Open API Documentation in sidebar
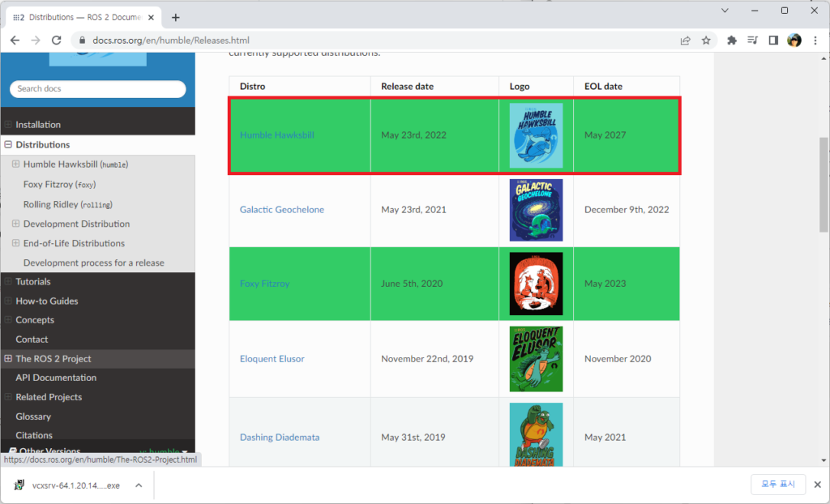The height and width of the screenshot is (504, 830). click(56, 378)
